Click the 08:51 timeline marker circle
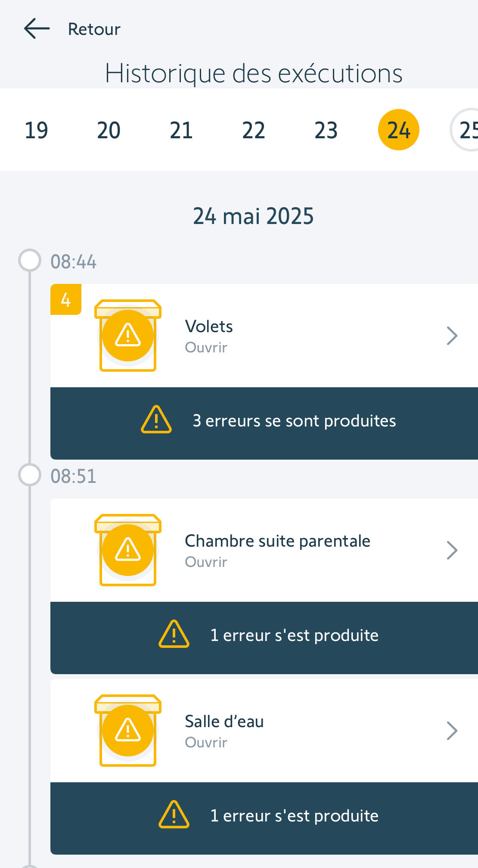 click(30, 475)
